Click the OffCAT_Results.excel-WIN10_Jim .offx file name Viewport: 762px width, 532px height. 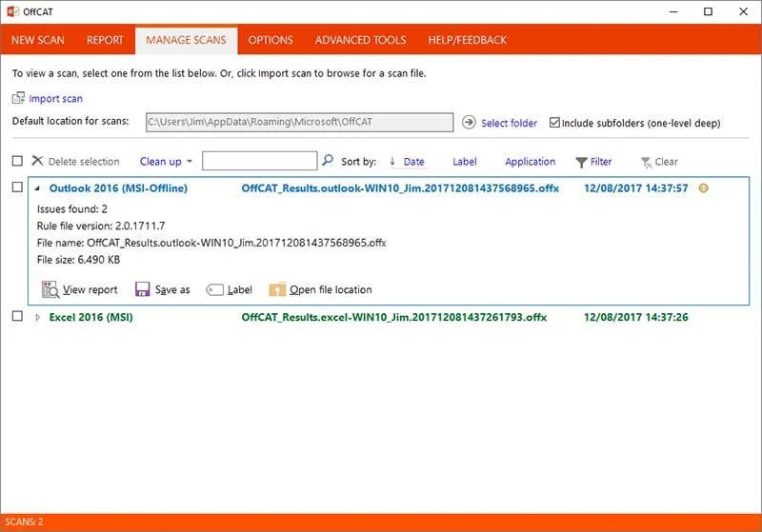(394, 317)
